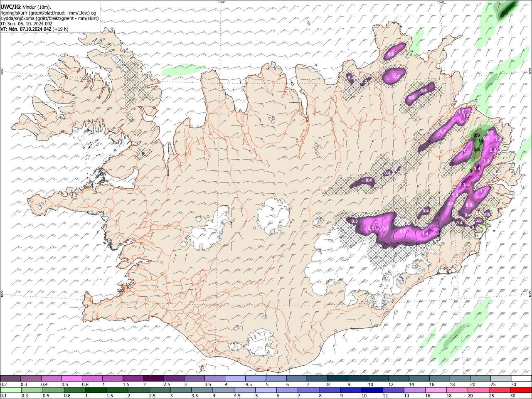Pick the dark teal 8 swatch, snow scale
Viewport: 532px width, 399px height.
click(x=337, y=379)
